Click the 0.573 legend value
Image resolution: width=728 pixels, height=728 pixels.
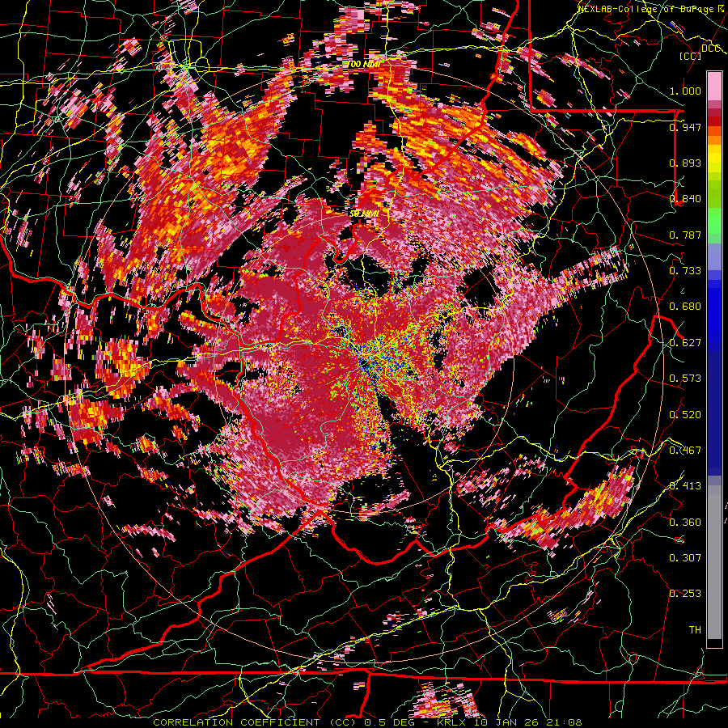685,379
